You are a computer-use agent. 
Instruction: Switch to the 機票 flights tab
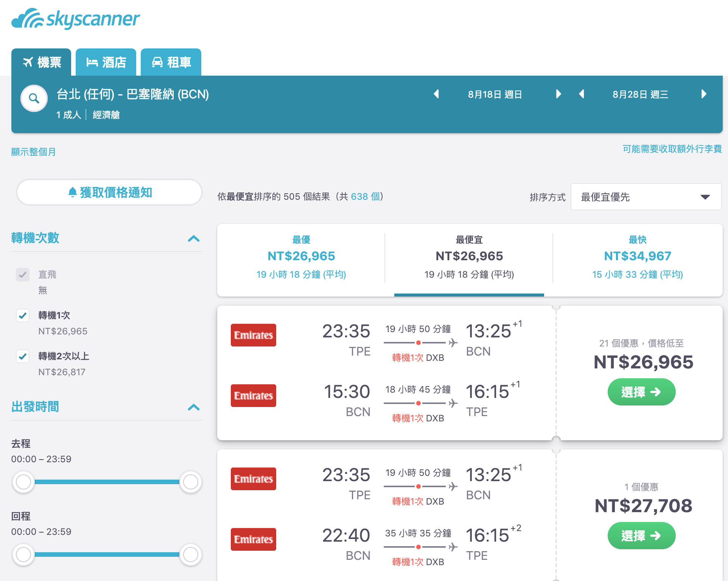[x=41, y=62]
